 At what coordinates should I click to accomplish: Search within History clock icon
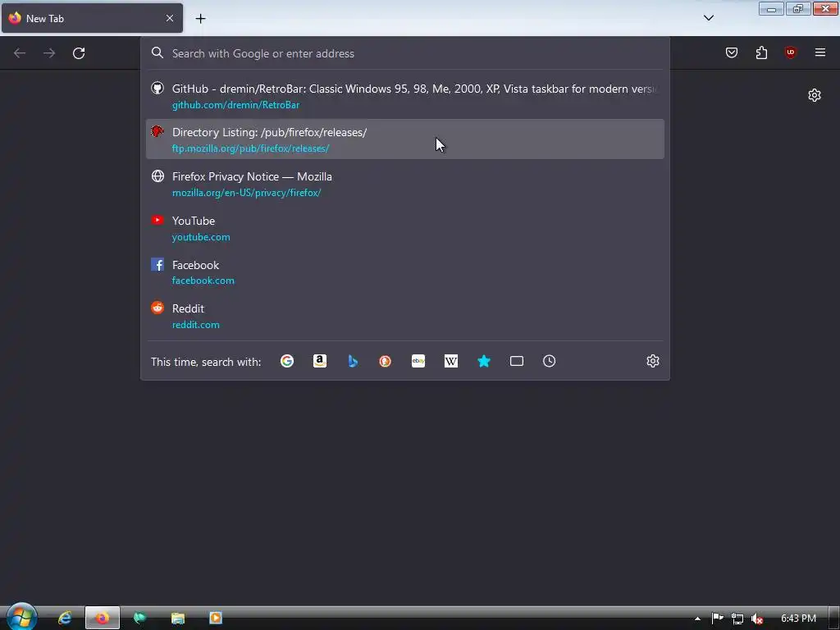pos(549,361)
